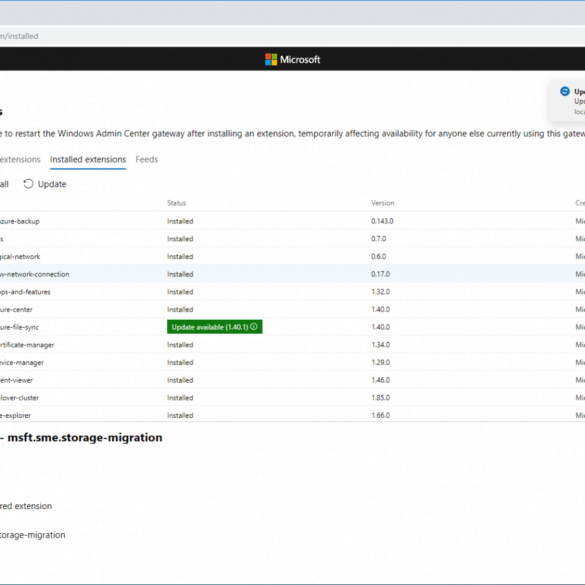Screen dimensions: 585x585
Task: Select the file-explorer extension row
Action: click(x=292, y=415)
